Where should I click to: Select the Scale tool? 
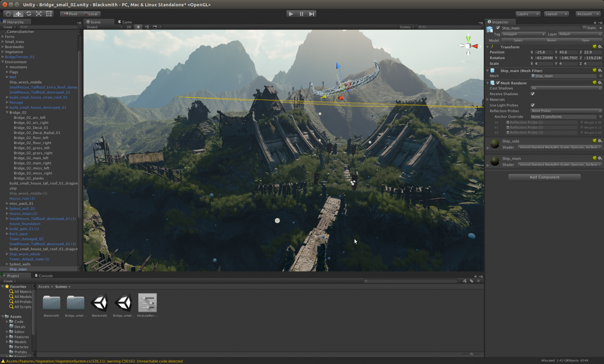pos(39,14)
